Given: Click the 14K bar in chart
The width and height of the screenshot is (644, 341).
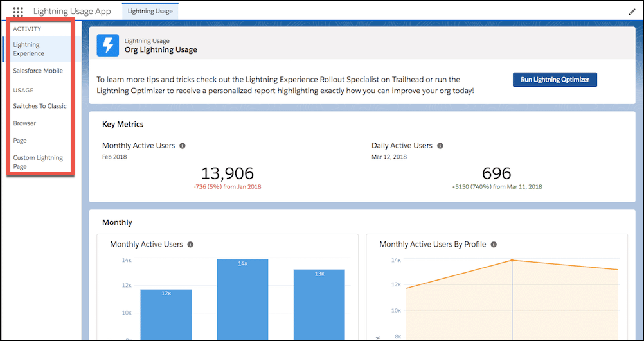Looking at the screenshot, I should pyautogui.click(x=243, y=299).
